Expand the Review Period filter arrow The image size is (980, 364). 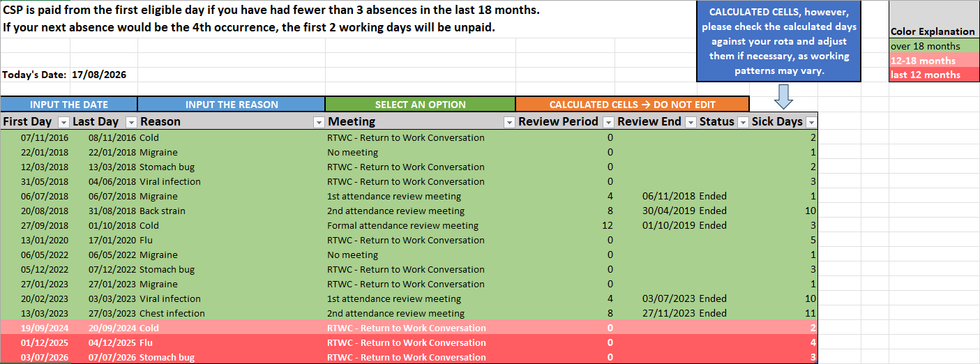(x=608, y=122)
